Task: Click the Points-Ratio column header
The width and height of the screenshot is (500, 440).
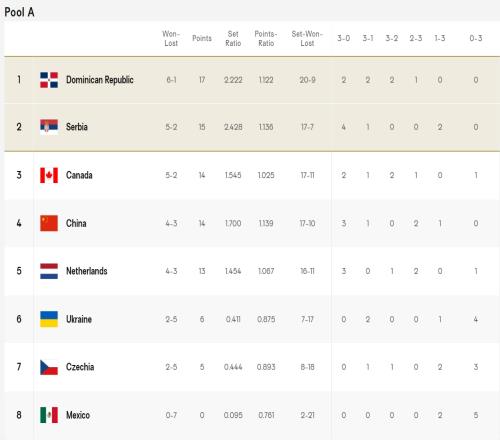Action: pyautogui.click(x=266, y=38)
